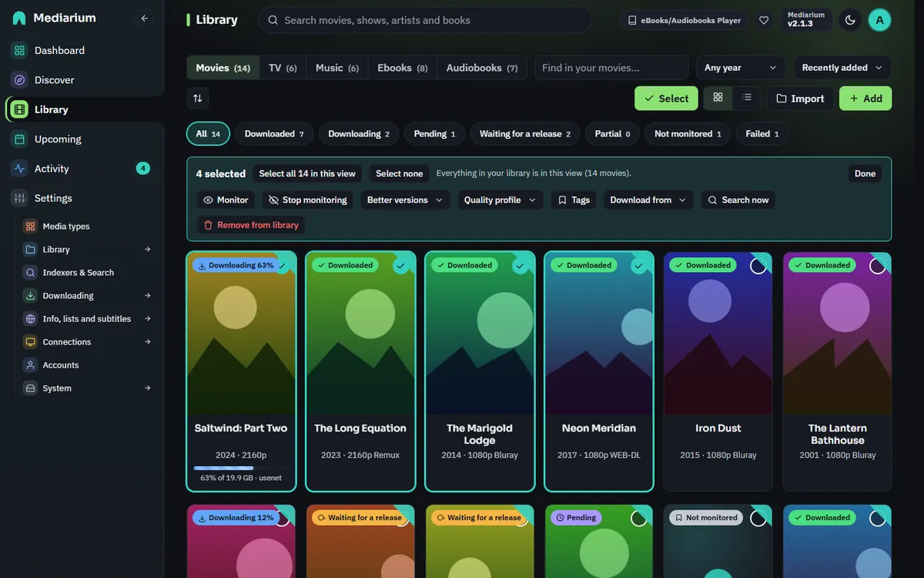Deselect Saltwind: Part Two checkmark

(x=282, y=266)
